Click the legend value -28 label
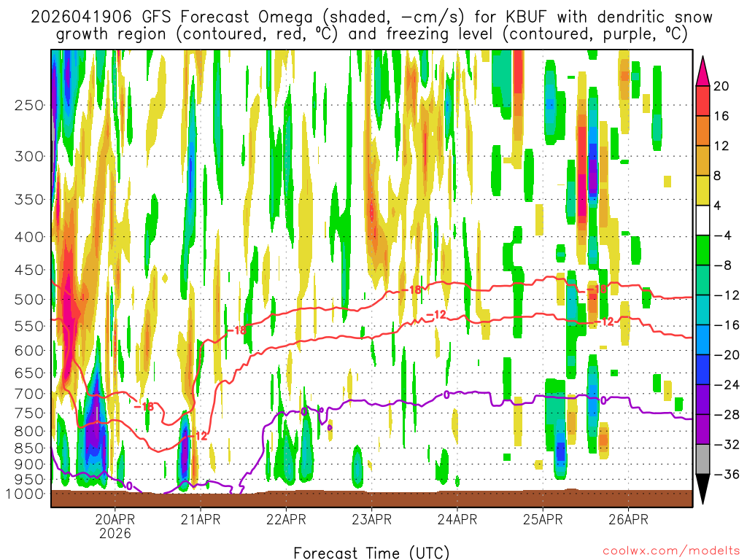This screenshot has height=560, width=747. [726, 415]
